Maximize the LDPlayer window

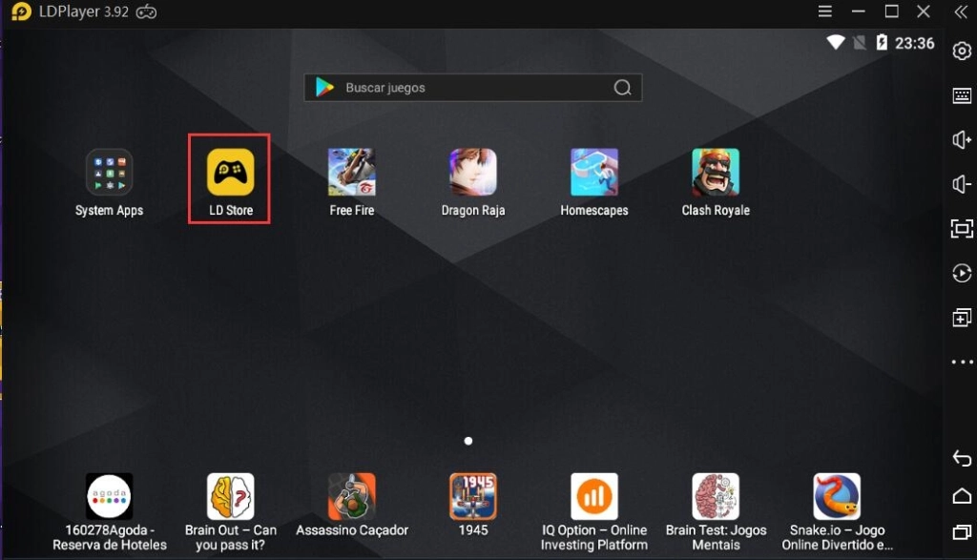892,11
